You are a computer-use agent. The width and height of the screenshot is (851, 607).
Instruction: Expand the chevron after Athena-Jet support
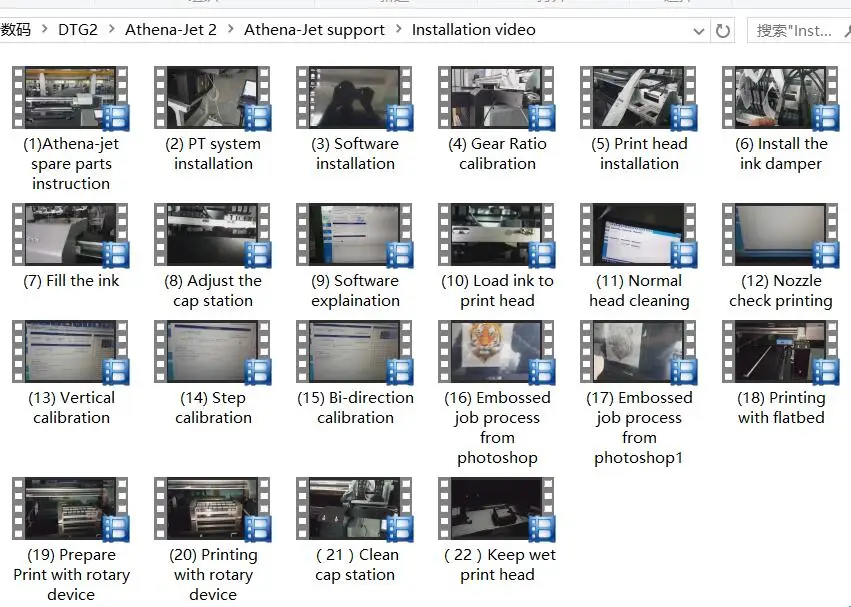point(399,29)
